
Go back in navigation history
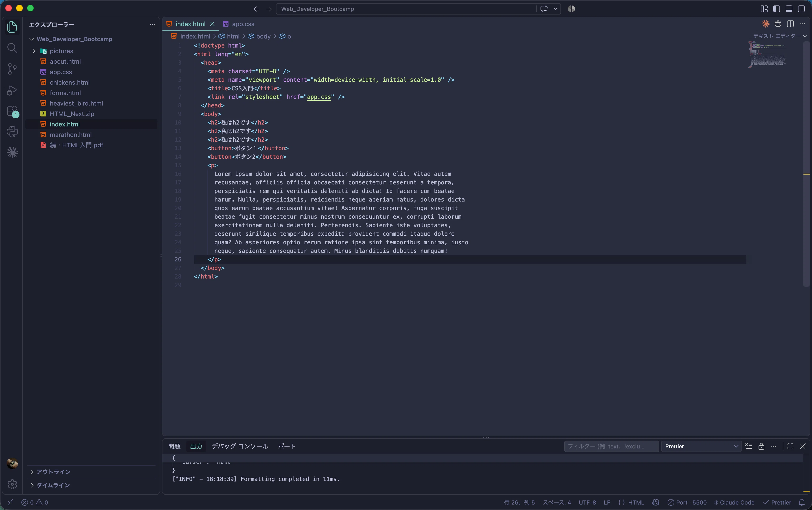pyautogui.click(x=256, y=9)
